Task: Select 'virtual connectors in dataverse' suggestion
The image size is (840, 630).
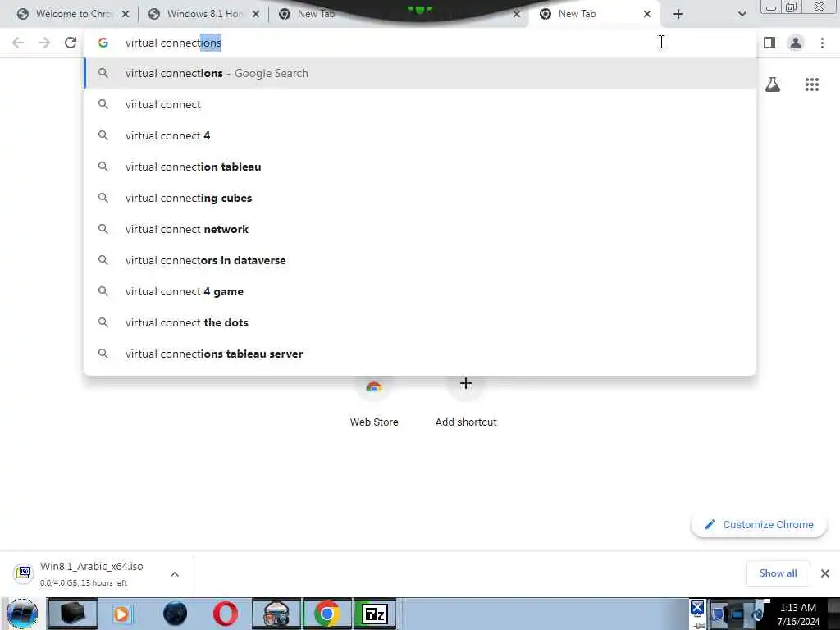Action: pos(420,260)
